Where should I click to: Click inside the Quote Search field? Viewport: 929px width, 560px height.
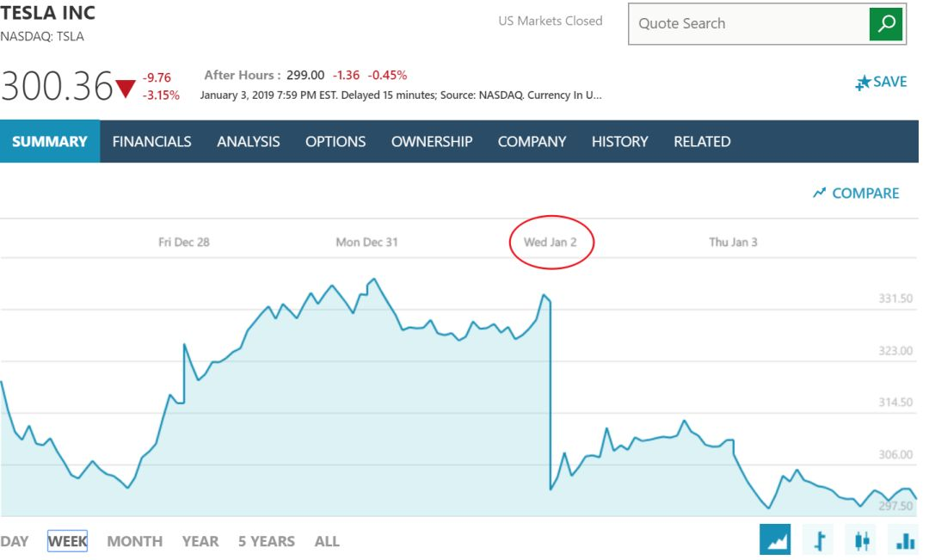(x=749, y=24)
